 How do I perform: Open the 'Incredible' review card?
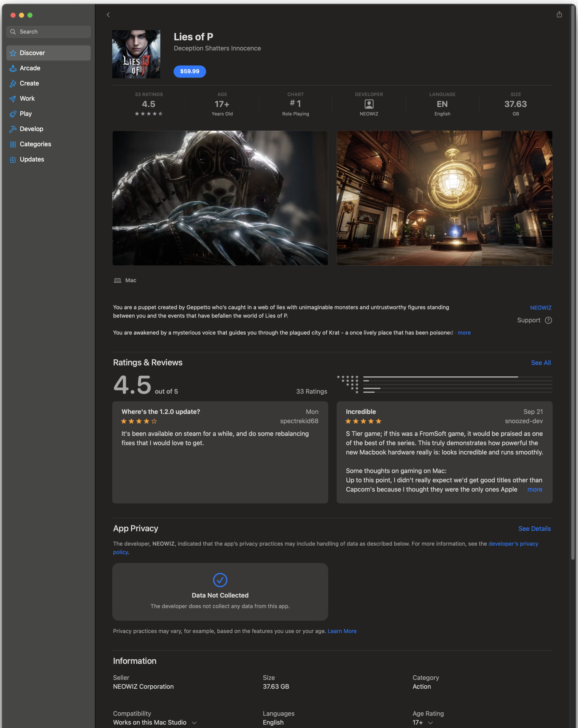(x=445, y=452)
